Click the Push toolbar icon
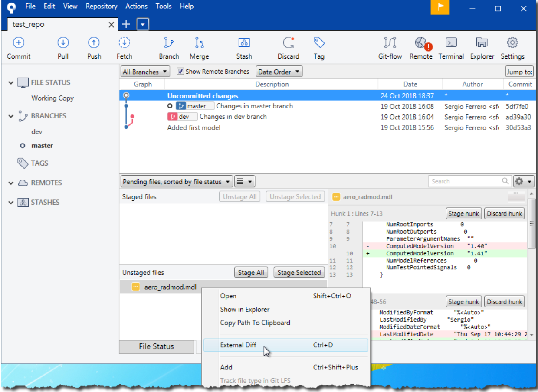Screen dimensions: 538x392 [94, 42]
